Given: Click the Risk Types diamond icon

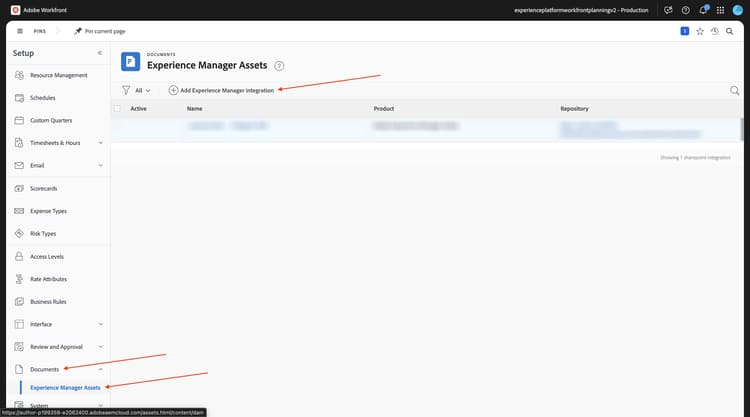Looking at the screenshot, I should (19, 233).
